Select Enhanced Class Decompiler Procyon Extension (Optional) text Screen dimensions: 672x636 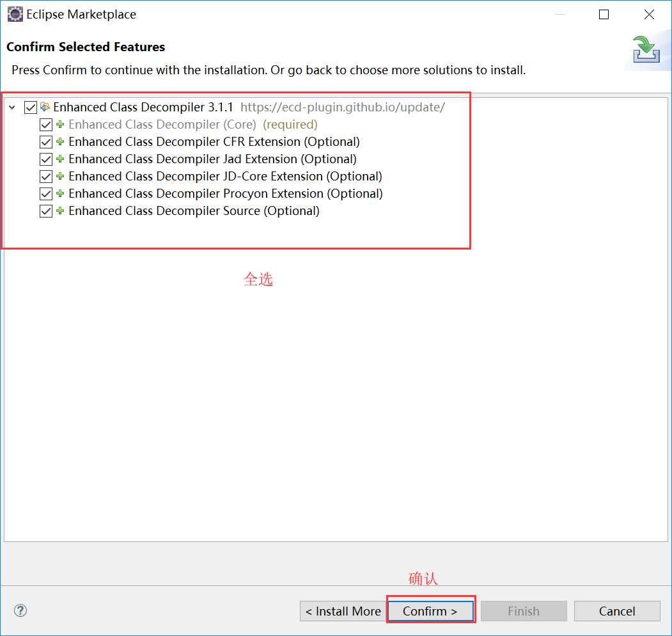click(226, 193)
